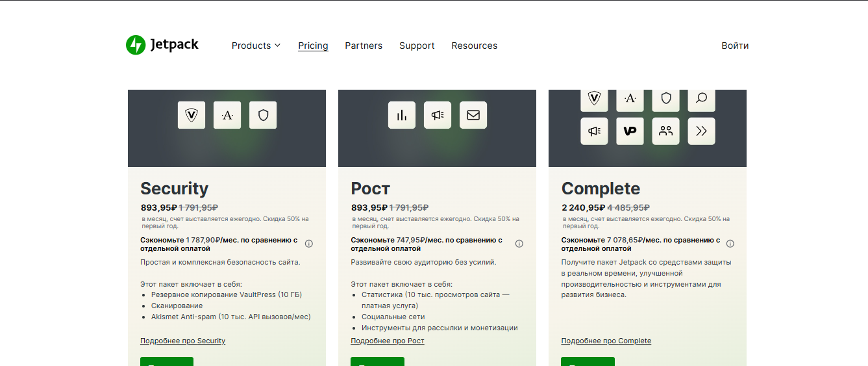Click the Scan shield icon in Security card
Image resolution: width=868 pixels, height=366 pixels.
[x=263, y=115]
